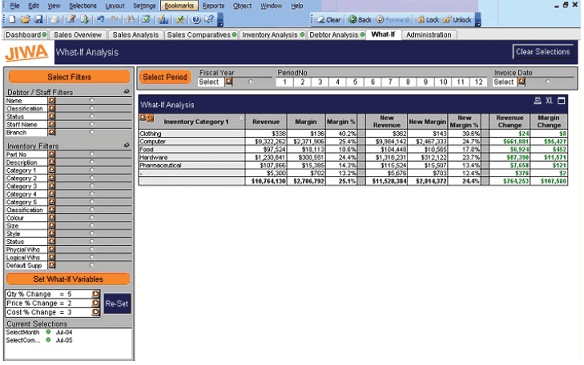Go Back one selection step

360,20
